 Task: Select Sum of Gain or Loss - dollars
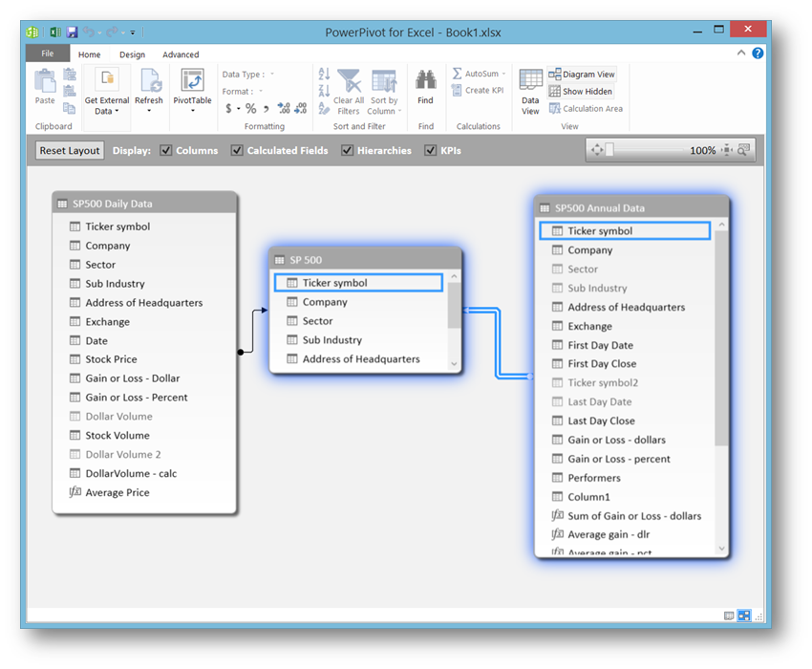[x=627, y=516]
